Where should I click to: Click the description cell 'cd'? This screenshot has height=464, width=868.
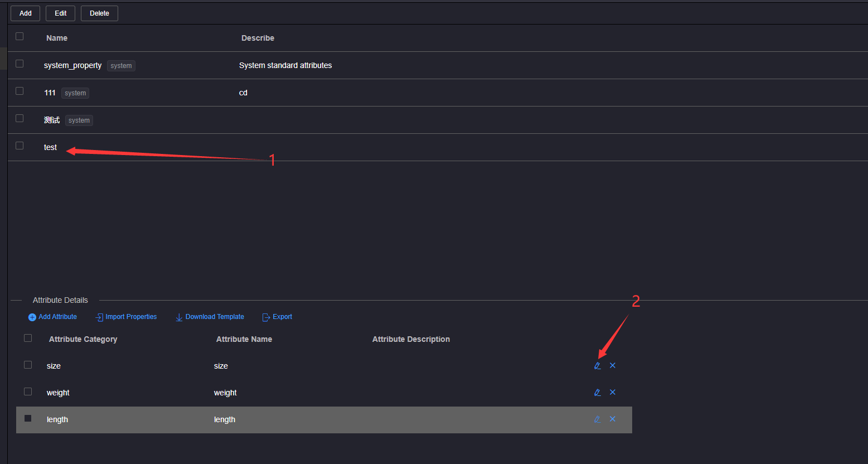coord(243,93)
